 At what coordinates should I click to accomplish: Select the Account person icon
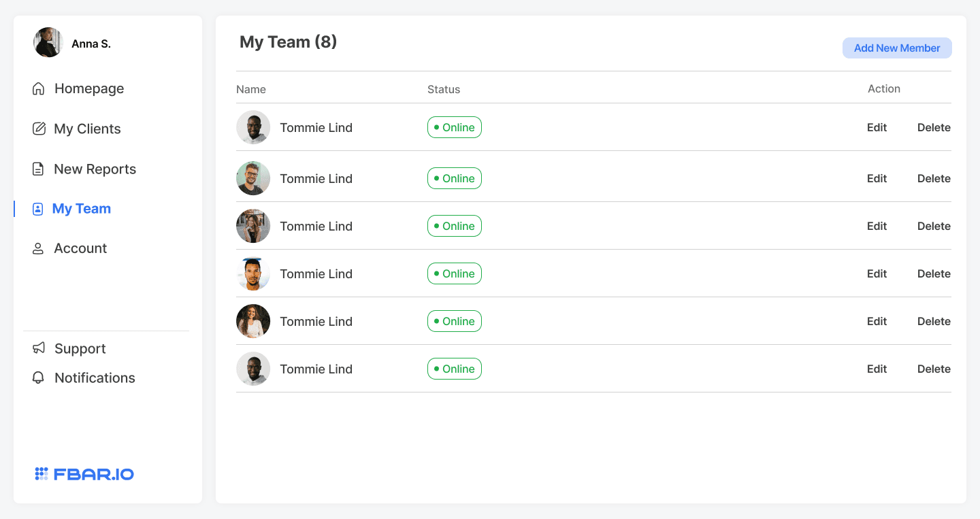(37, 248)
